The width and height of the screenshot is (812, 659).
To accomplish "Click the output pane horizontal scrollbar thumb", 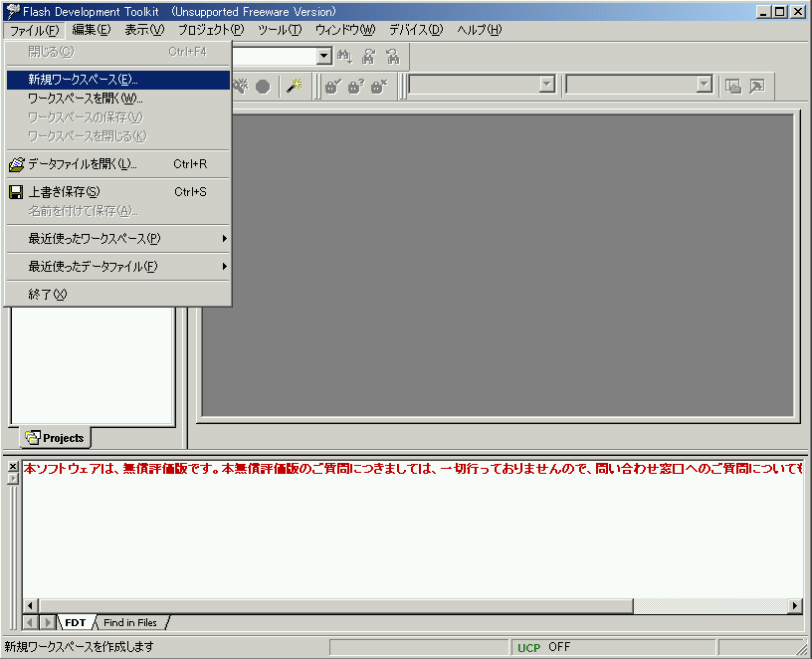I will (336, 605).
